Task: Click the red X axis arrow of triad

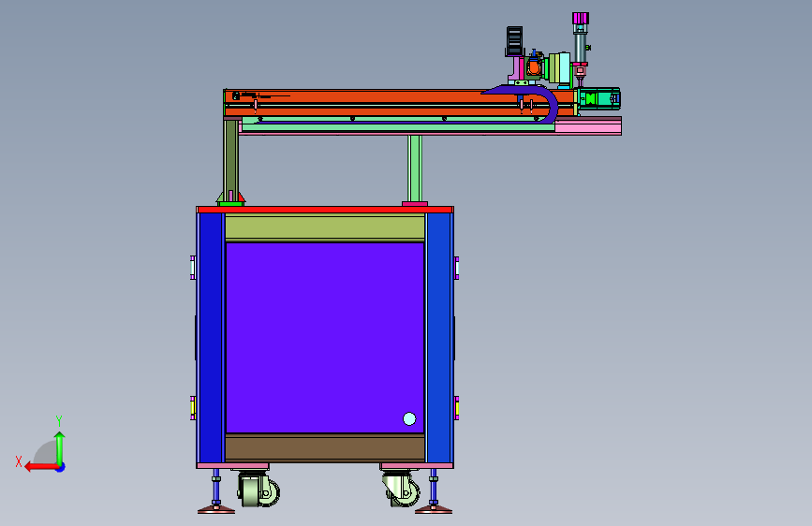Action: point(40,467)
